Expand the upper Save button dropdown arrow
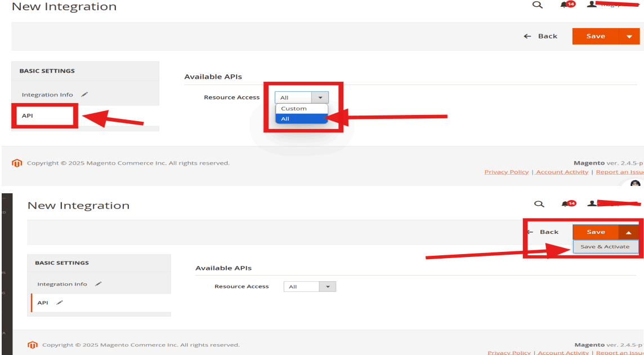Screen dimensions: 644x355 [x=629, y=36]
